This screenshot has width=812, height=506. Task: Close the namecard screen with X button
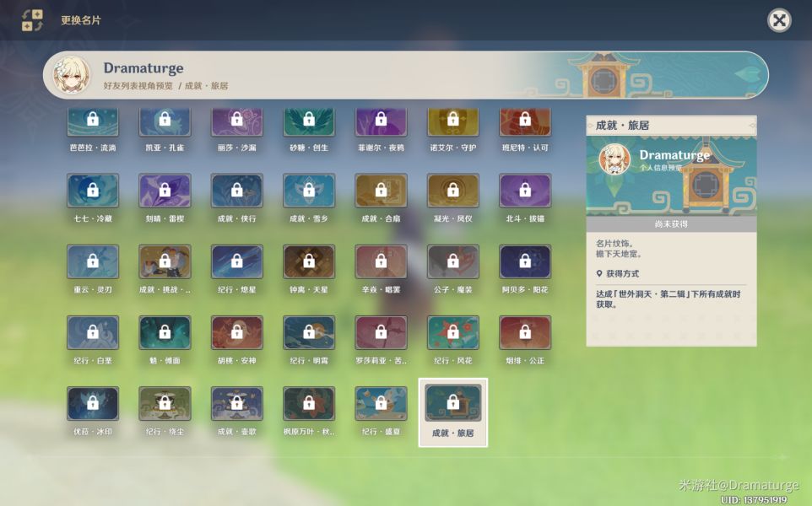(779, 20)
